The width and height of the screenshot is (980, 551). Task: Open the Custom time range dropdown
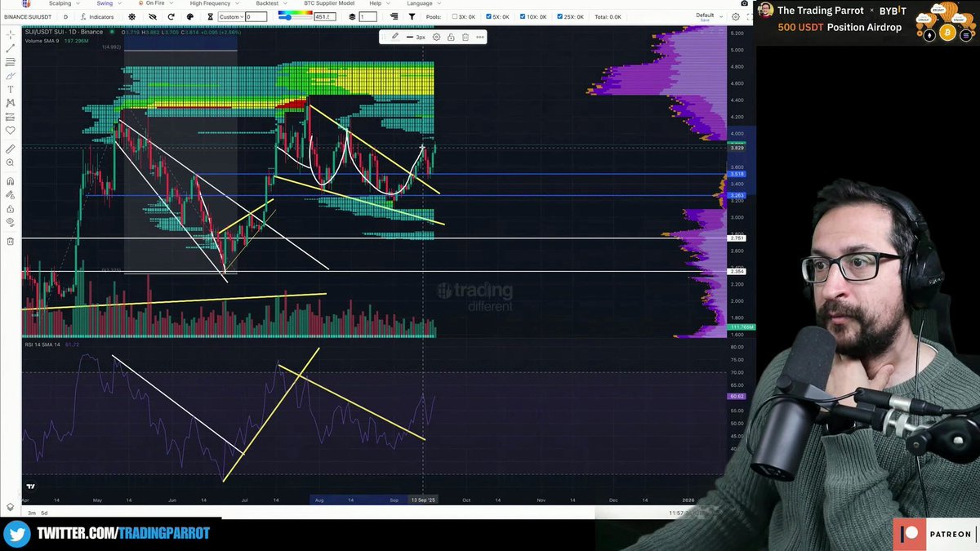[230, 16]
